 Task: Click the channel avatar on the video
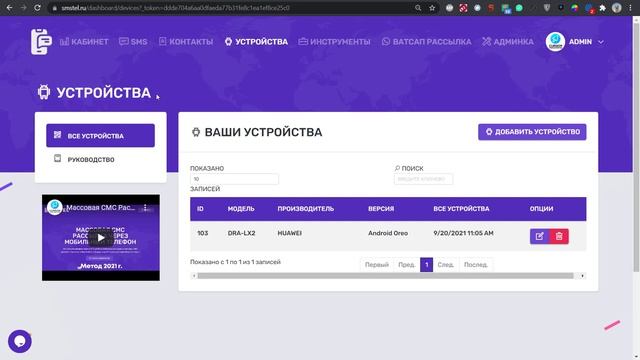[x=54, y=207]
